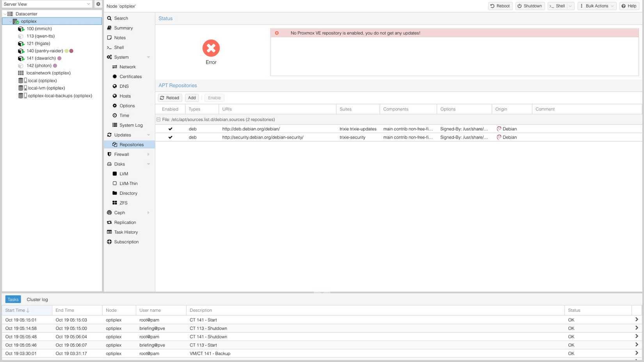The width and height of the screenshot is (644, 362).
Task: Click the Certificates icon
Action: tap(115, 77)
